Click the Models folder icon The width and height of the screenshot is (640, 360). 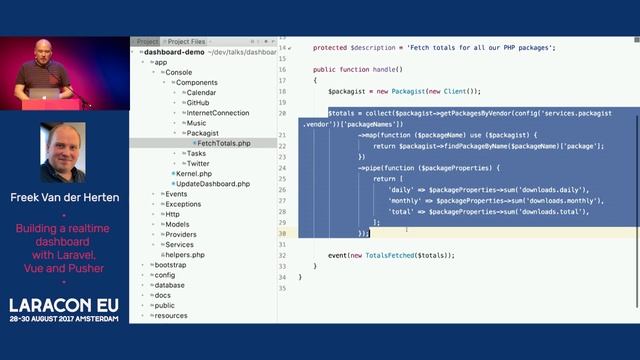pos(162,224)
